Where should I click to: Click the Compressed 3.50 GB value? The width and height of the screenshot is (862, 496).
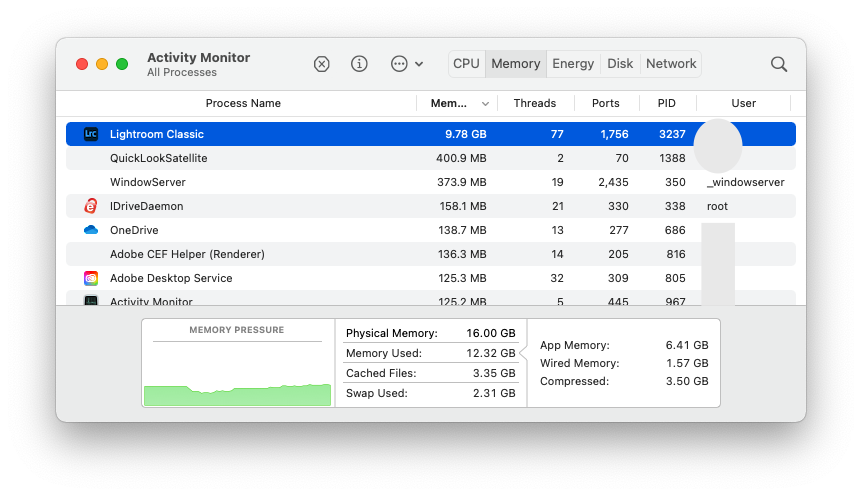687,381
